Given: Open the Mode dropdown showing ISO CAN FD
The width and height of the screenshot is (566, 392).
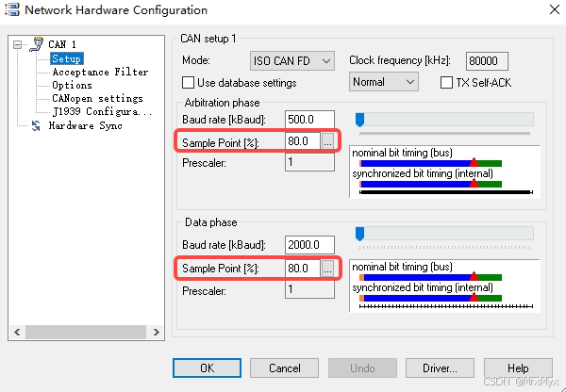Looking at the screenshot, I should [292, 61].
